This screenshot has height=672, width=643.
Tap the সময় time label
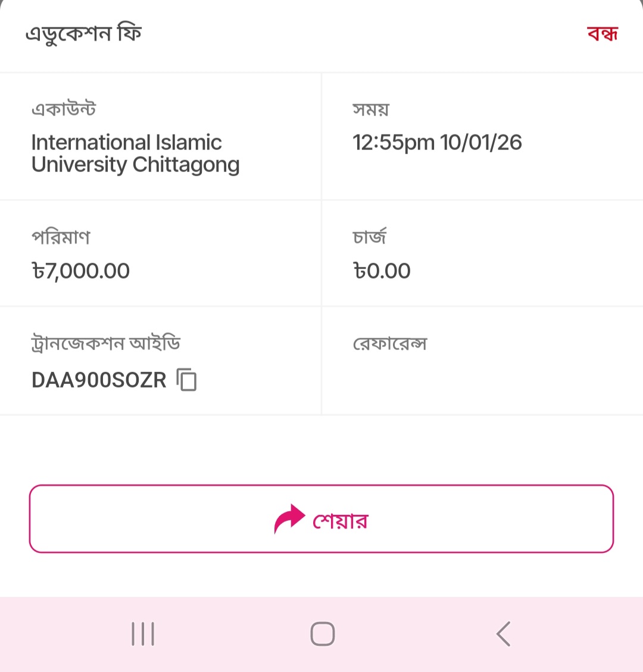pyautogui.click(x=370, y=110)
